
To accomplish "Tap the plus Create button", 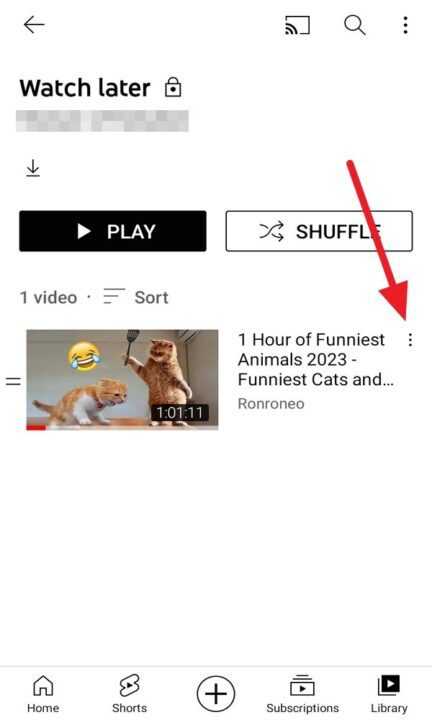I will coord(216,694).
